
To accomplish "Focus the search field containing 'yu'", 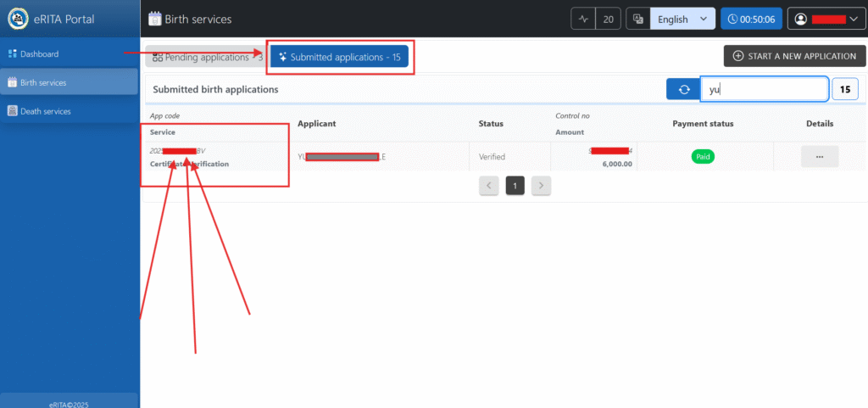I will click(x=764, y=89).
